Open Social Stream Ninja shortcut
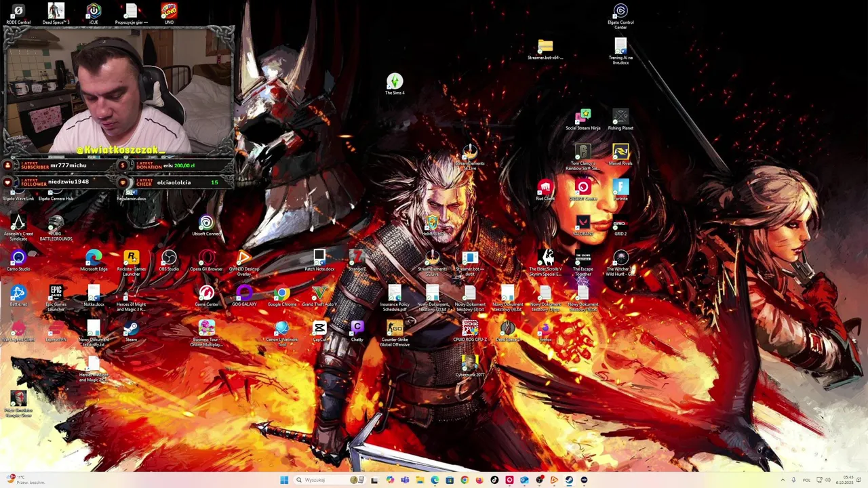Image resolution: width=868 pixels, height=488 pixels. (x=583, y=120)
